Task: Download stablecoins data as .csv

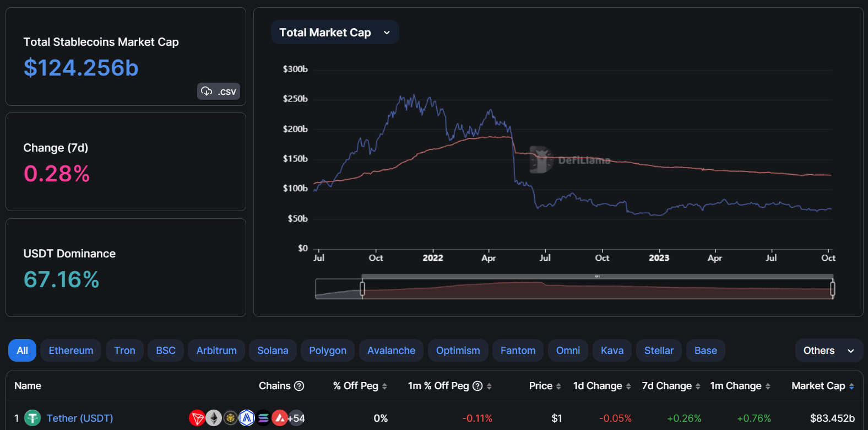Action: click(219, 91)
